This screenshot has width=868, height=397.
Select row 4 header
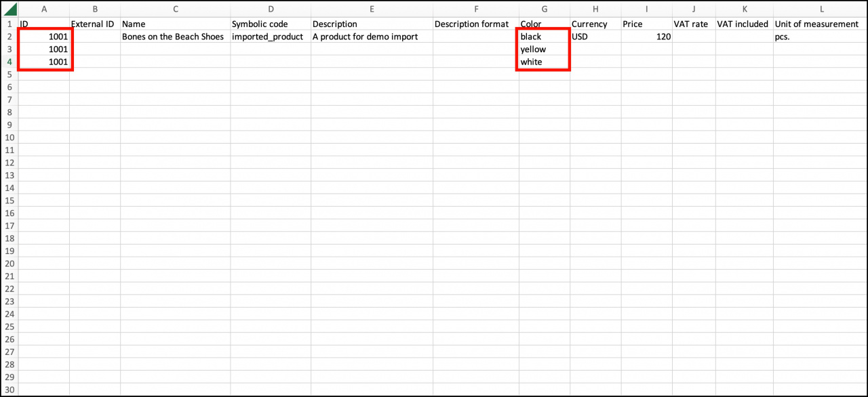pos(9,62)
